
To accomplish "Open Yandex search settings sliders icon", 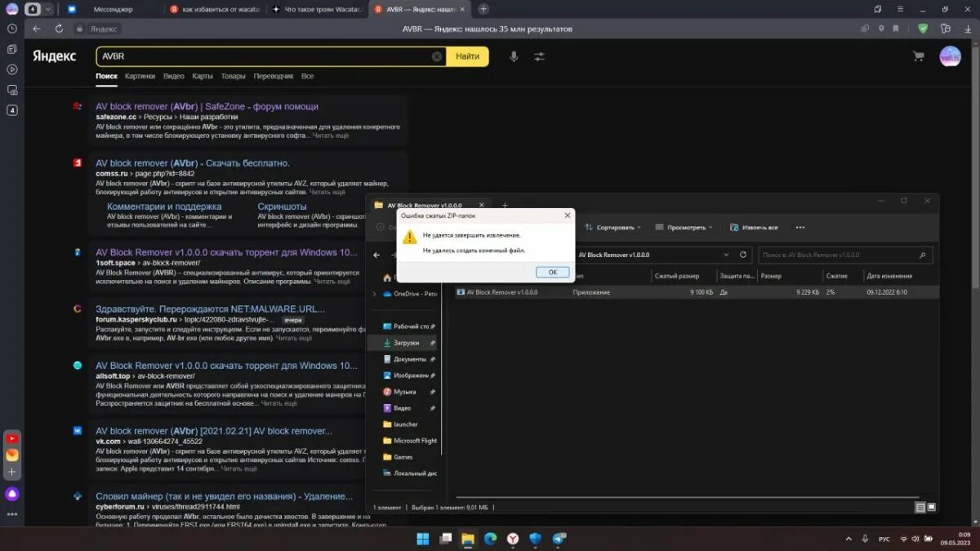I will (540, 56).
